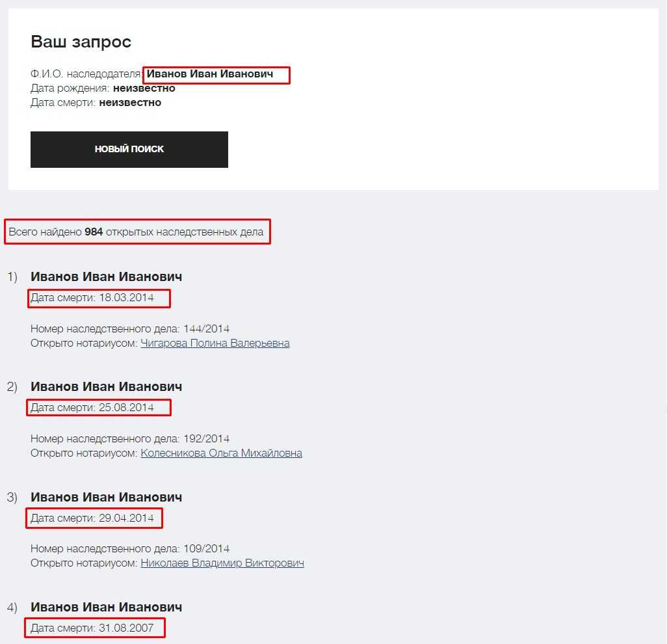Click Дата смерти: неизвестно in request panel
The width and height of the screenshot is (667, 644).
point(96,102)
